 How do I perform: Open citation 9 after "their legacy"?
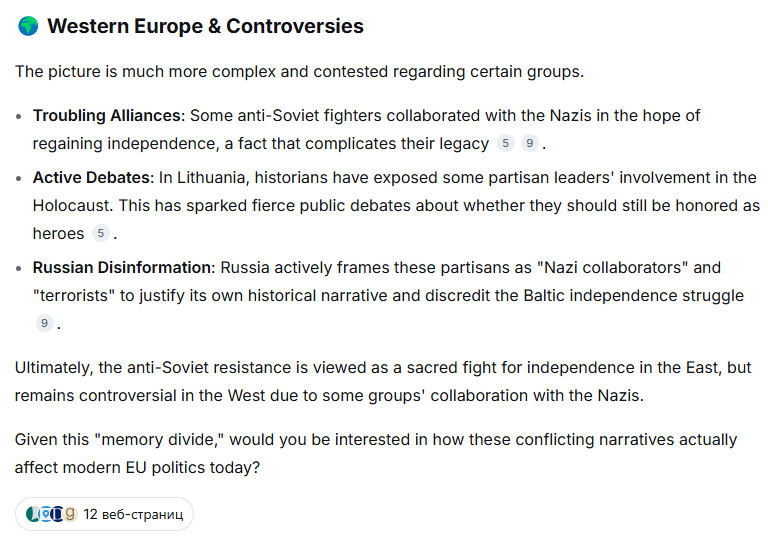pyautogui.click(x=529, y=143)
